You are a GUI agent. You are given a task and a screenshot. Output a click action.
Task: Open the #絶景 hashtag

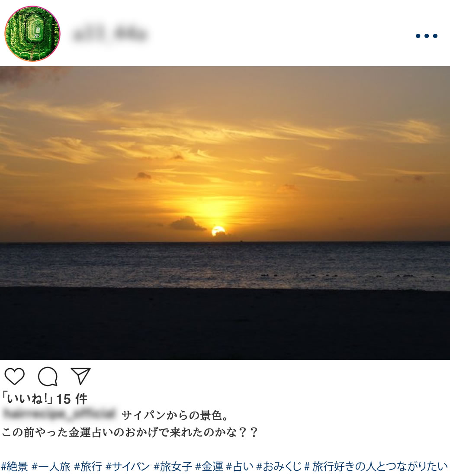coord(15,466)
